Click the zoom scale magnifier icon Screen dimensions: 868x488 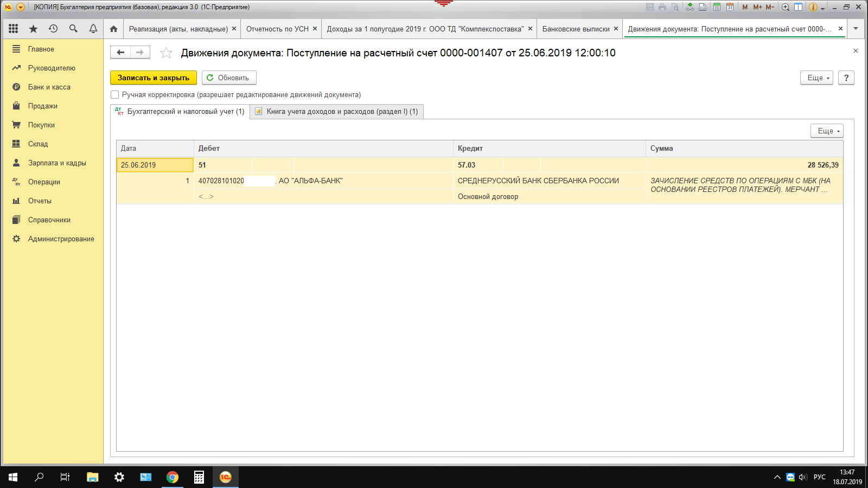click(x=786, y=7)
